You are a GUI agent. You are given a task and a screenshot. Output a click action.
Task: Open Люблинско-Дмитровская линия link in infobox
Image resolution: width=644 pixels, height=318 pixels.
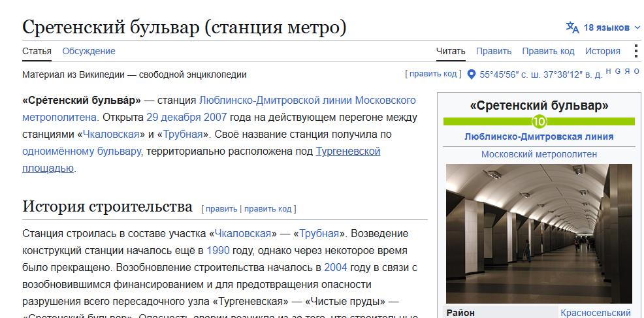point(539,137)
